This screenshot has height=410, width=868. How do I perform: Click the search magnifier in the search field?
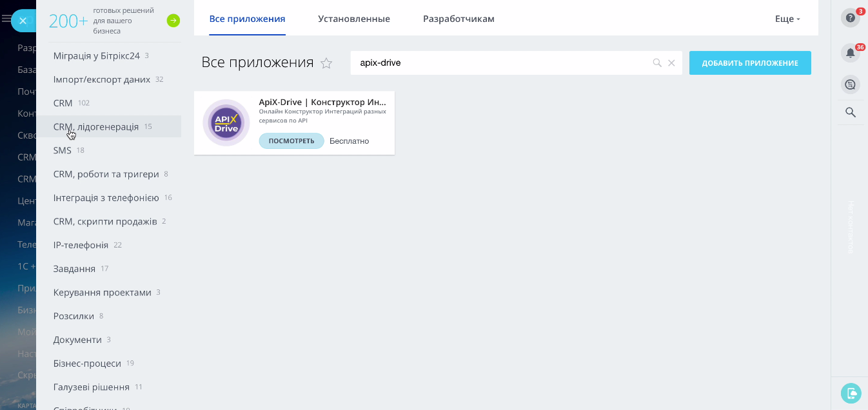pyautogui.click(x=657, y=63)
